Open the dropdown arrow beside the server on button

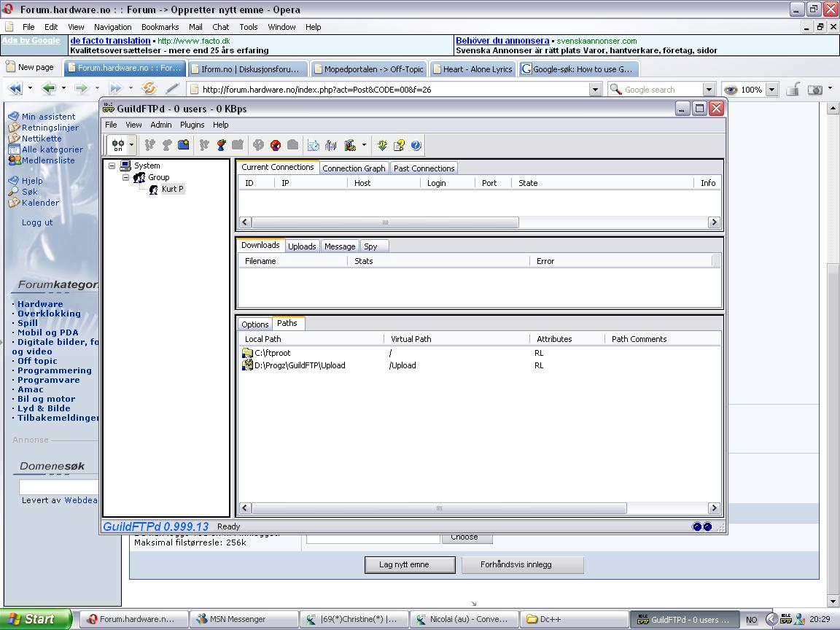coord(132,145)
